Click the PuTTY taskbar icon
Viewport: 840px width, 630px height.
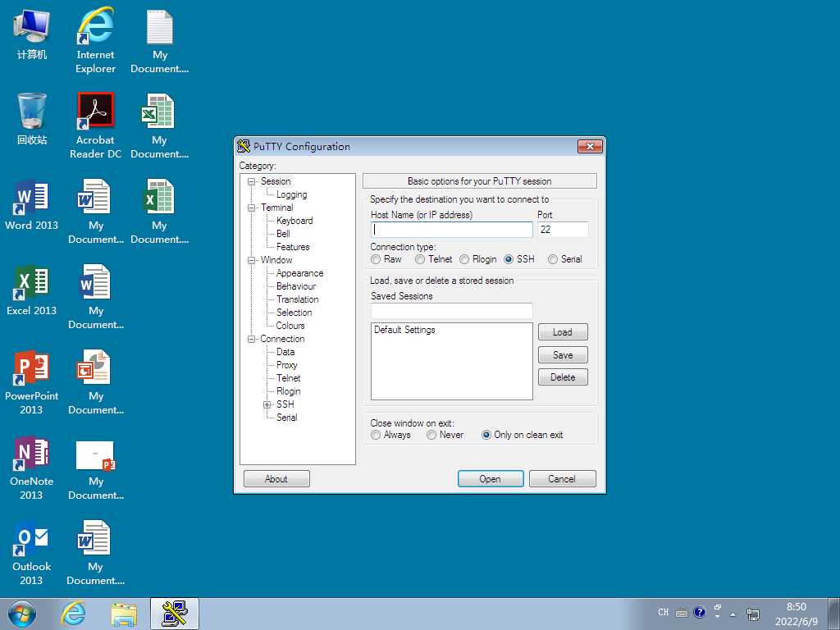tap(175, 614)
